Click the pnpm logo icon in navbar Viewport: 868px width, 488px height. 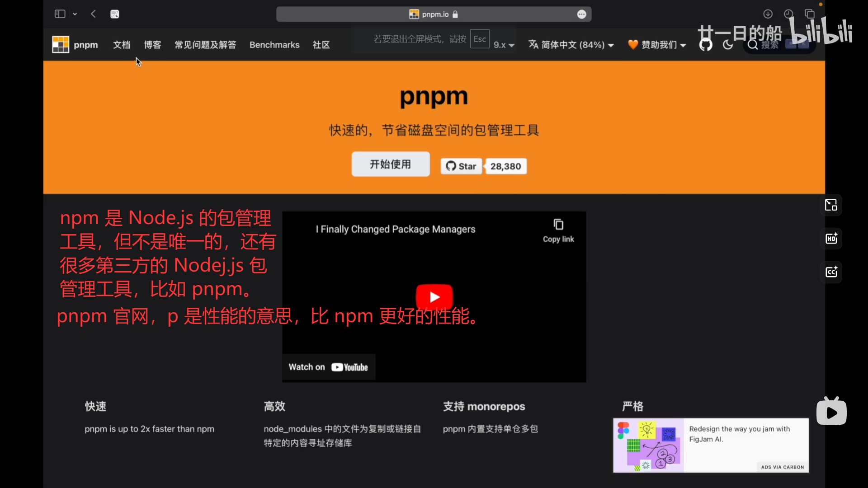(61, 45)
